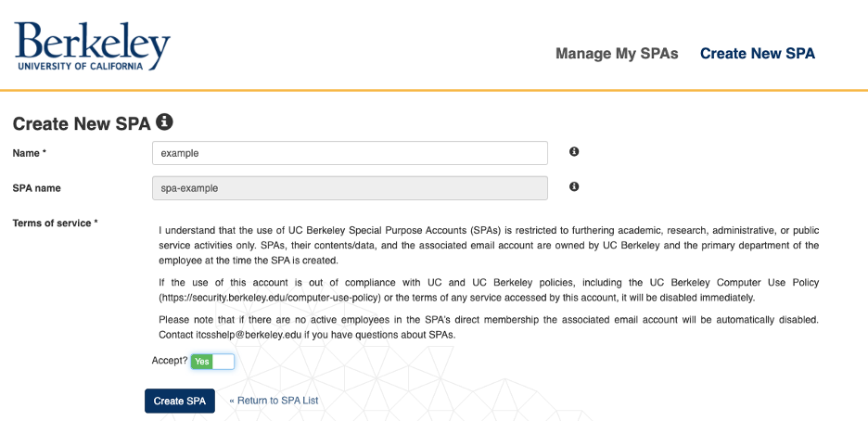Click the SPA name label
This screenshot has width=868, height=421.
click(x=36, y=188)
